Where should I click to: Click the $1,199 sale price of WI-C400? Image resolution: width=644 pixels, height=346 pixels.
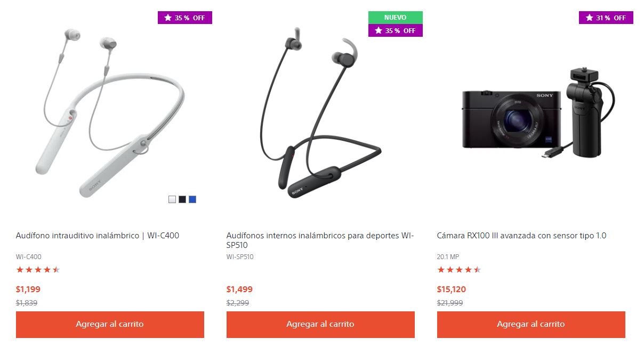coord(28,289)
